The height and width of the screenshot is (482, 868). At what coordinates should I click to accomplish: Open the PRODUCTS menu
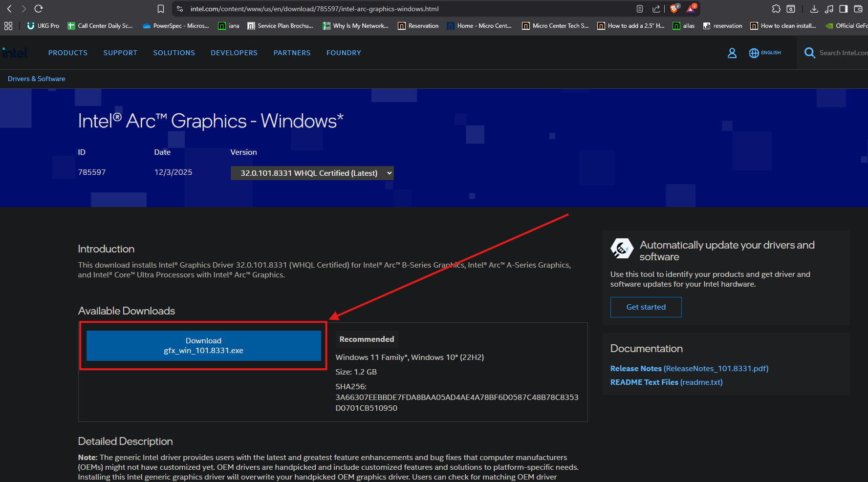68,53
